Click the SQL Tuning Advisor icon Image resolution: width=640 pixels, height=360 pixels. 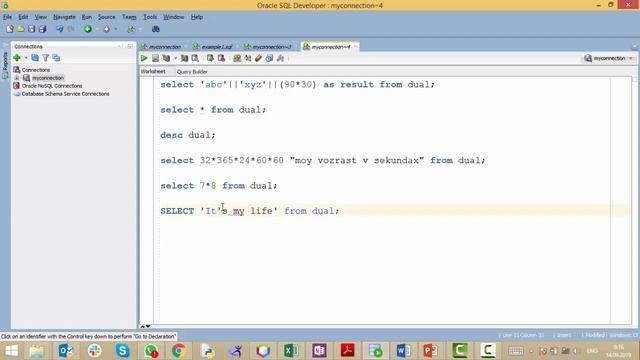[195, 58]
